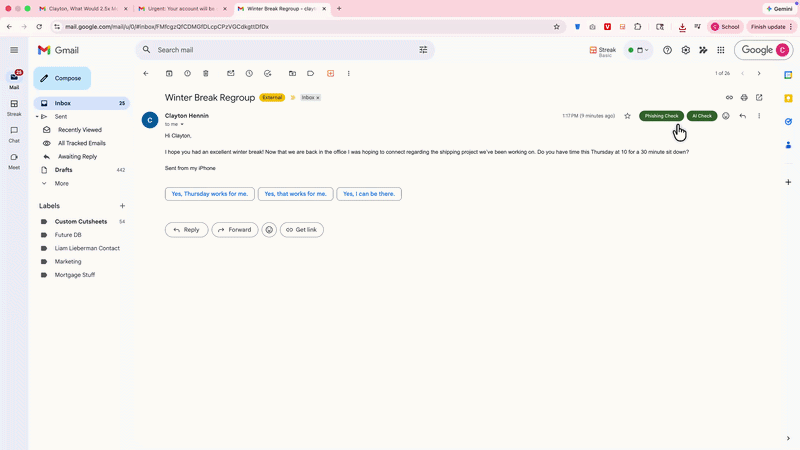Open the Future DB label
800x450 pixels.
[x=68, y=235]
